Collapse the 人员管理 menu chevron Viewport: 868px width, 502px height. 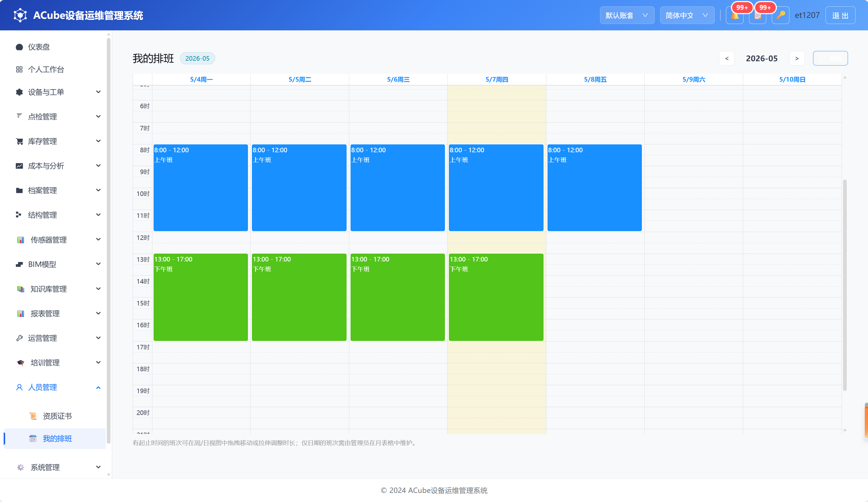[98, 387]
